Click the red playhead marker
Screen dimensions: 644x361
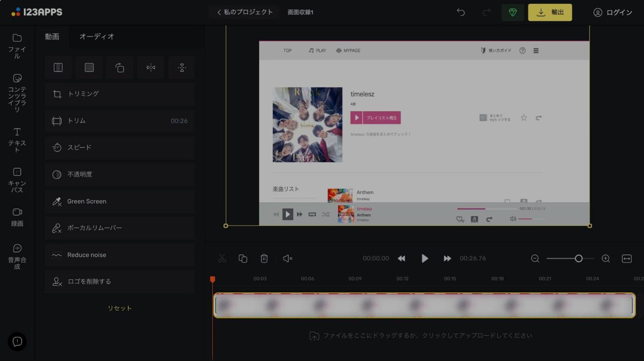tap(212, 279)
